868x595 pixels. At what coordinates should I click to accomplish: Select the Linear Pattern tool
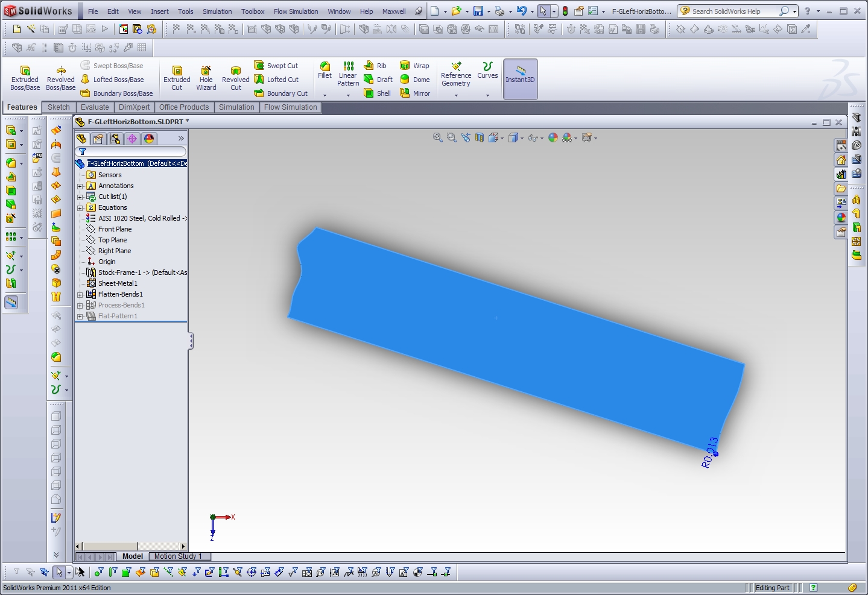click(x=348, y=74)
